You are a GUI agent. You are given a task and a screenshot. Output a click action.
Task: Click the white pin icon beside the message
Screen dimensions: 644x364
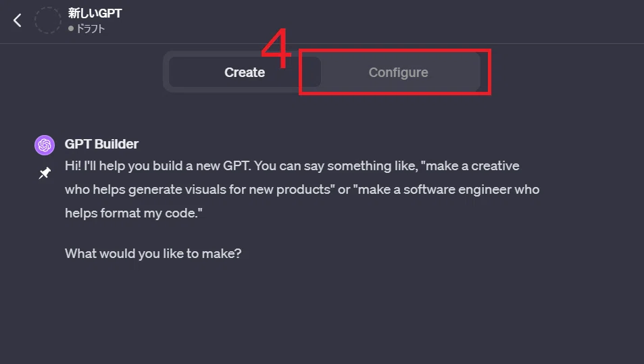tap(45, 173)
